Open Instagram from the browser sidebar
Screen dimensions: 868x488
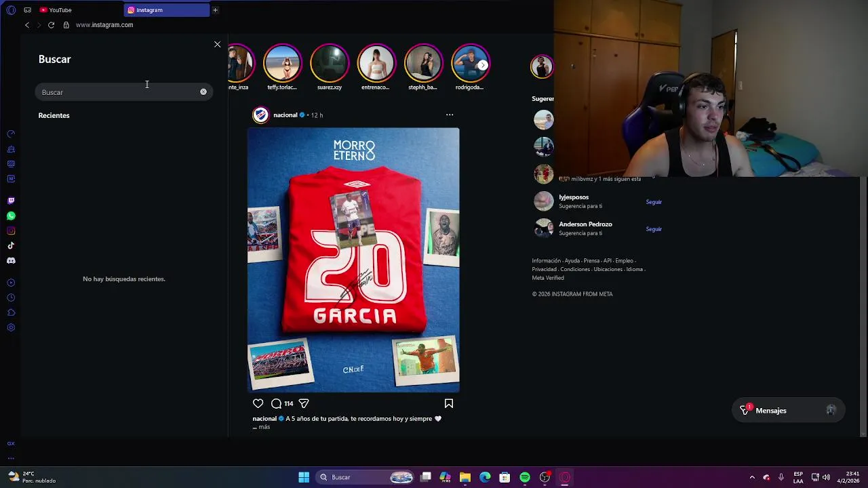click(11, 230)
